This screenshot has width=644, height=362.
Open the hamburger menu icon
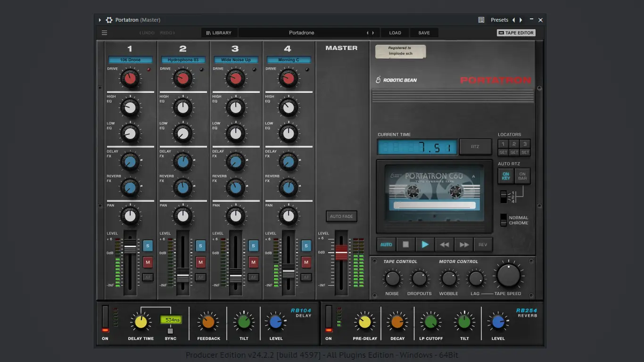[x=105, y=33]
